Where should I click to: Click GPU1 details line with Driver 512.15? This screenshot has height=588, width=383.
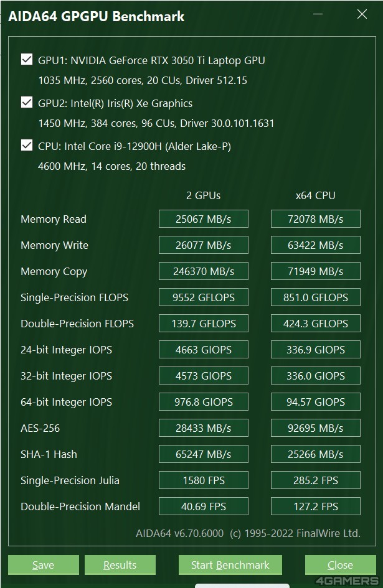143,80
